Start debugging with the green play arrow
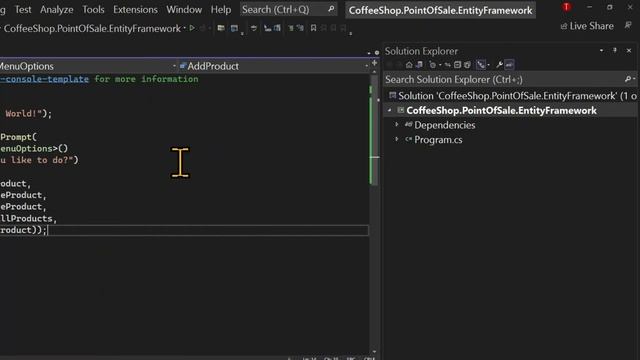This screenshot has height=360, width=640. [192, 28]
